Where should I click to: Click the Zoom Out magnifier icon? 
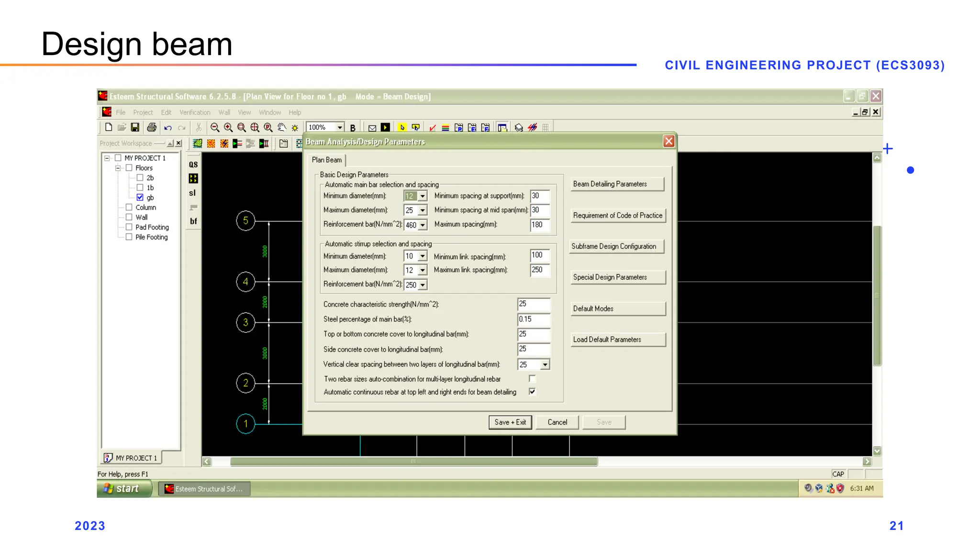[215, 127]
